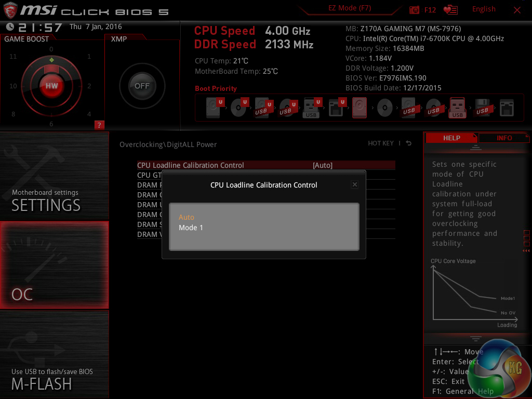Click the 21:57 time display
532x399 pixels.
coord(40,28)
